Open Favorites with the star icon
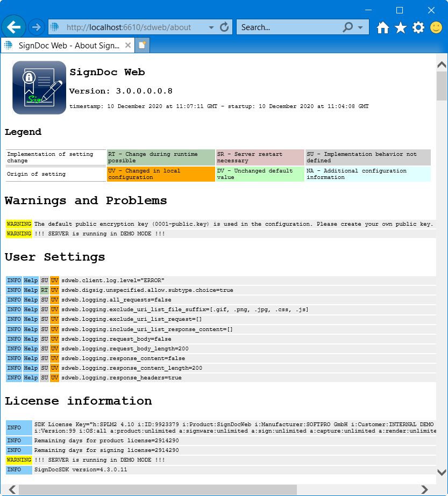The image size is (448, 496). (401, 28)
